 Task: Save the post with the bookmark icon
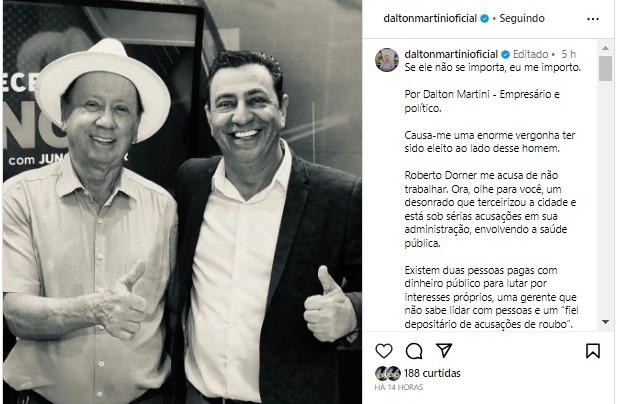593,351
